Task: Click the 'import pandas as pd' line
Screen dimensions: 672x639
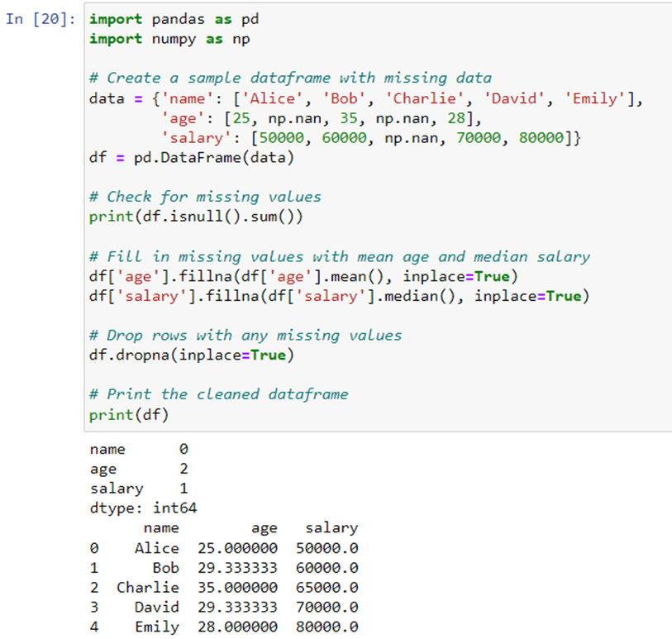Action: [x=174, y=19]
